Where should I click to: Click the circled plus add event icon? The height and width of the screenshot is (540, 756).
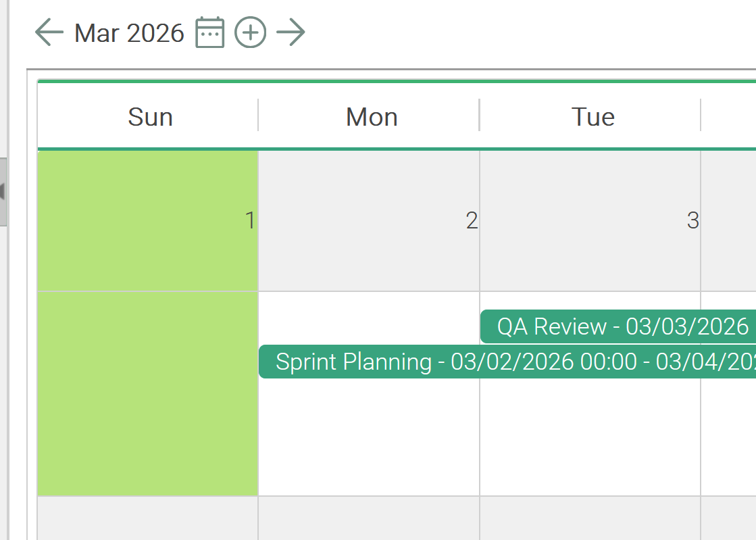pyautogui.click(x=250, y=32)
